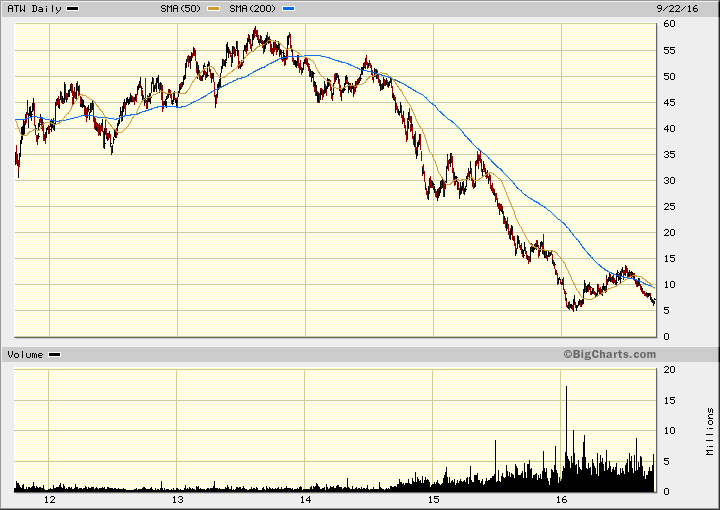Click the ATW Daily chart title
The width and height of the screenshot is (720, 510).
click(34, 9)
